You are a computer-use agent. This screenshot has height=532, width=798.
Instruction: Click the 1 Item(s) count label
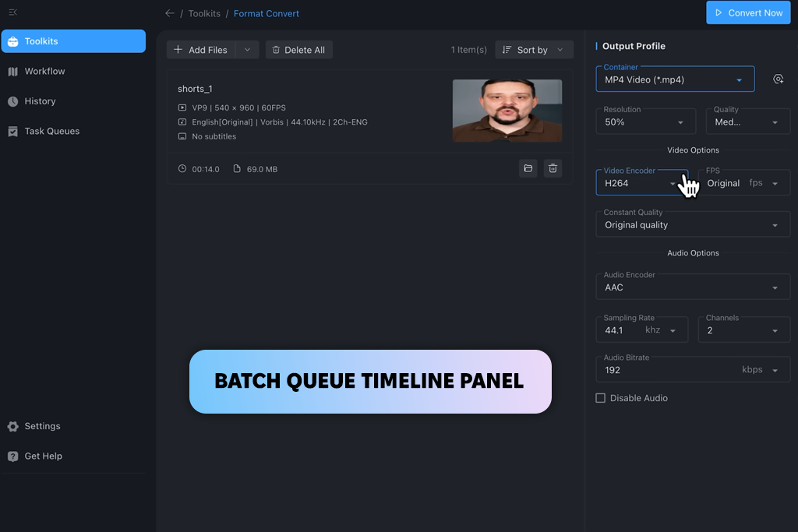pos(468,50)
